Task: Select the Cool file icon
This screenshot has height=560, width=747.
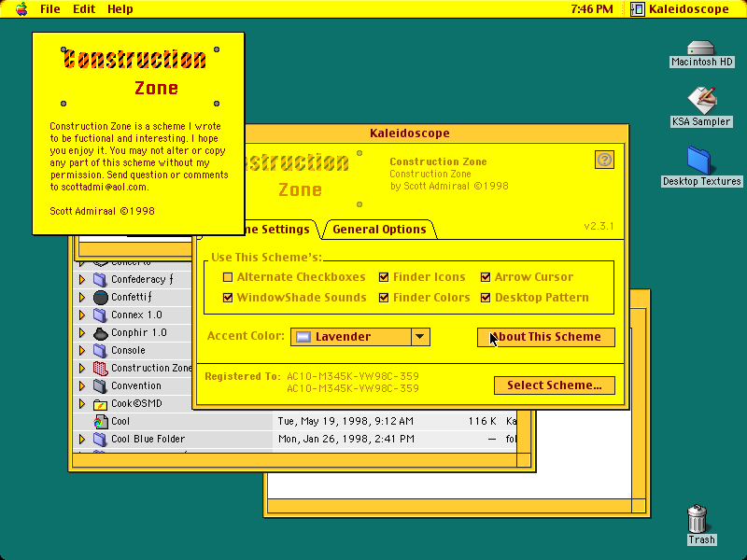Action: tap(100, 422)
